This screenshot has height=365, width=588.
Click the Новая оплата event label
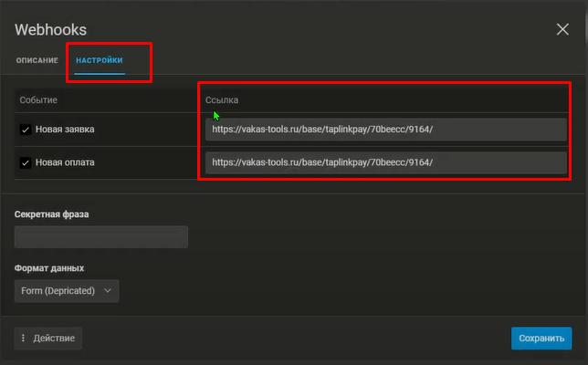pos(65,163)
